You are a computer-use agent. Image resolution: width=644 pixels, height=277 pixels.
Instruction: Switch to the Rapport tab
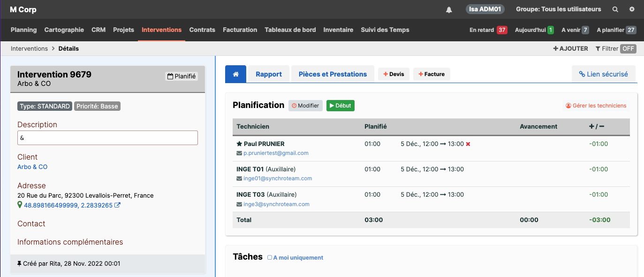coord(269,74)
